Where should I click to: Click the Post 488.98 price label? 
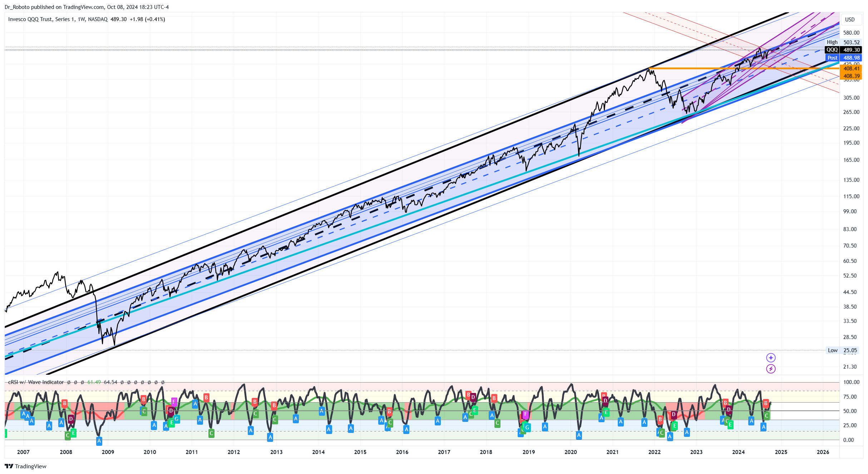point(843,58)
